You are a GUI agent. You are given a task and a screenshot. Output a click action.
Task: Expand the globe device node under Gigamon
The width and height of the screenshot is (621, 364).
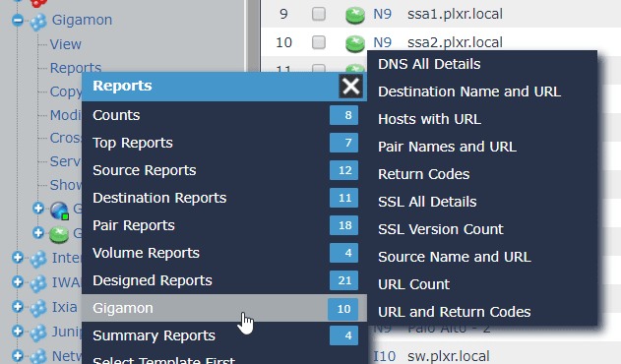pos(38,208)
